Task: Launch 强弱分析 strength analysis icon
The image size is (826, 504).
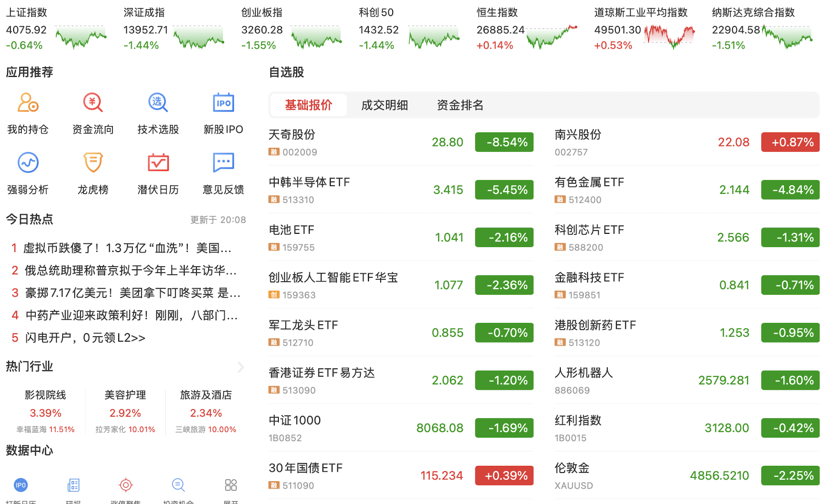Action: [x=28, y=163]
